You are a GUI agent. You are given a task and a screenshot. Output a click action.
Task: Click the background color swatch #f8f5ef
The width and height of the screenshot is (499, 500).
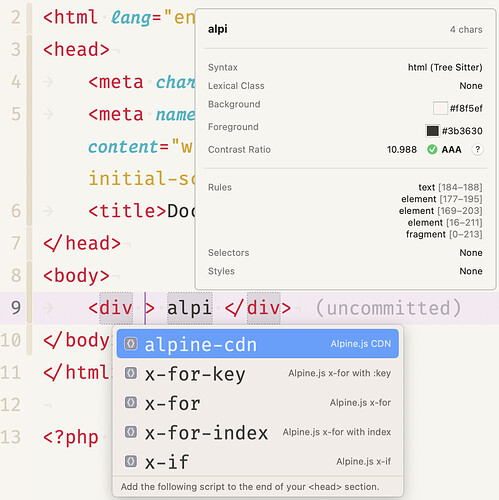point(440,108)
